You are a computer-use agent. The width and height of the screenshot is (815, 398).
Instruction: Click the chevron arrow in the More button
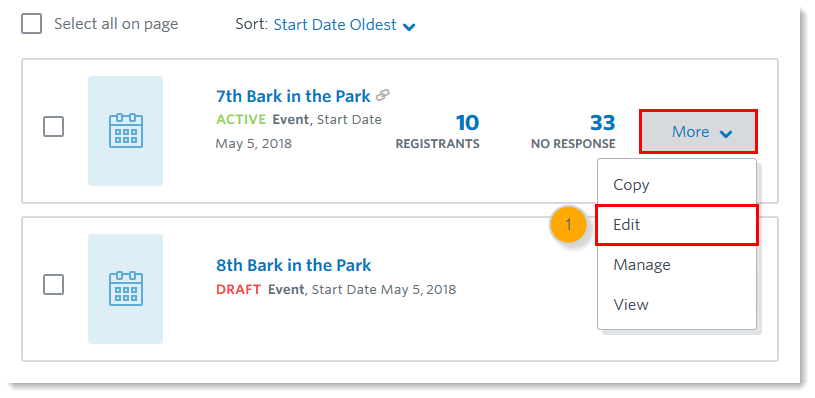click(x=726, y=134)
